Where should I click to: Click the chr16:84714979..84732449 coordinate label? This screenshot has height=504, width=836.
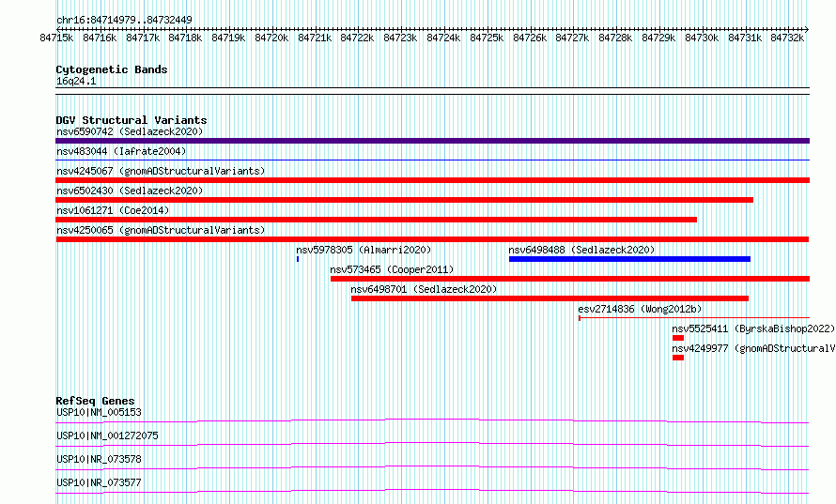tap(124, 20)
